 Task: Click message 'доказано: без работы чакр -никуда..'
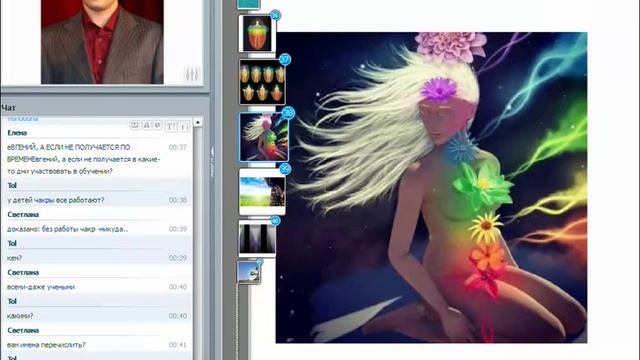click(x=67, y=229)
